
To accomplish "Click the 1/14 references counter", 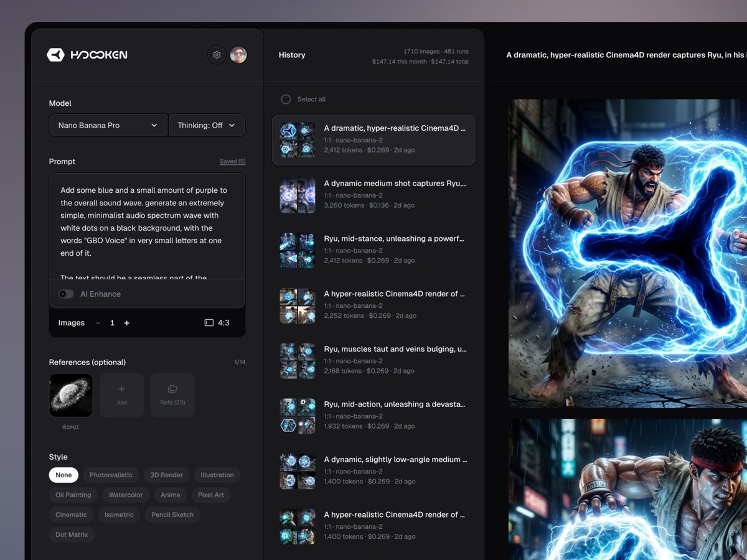I will (240, 362).
